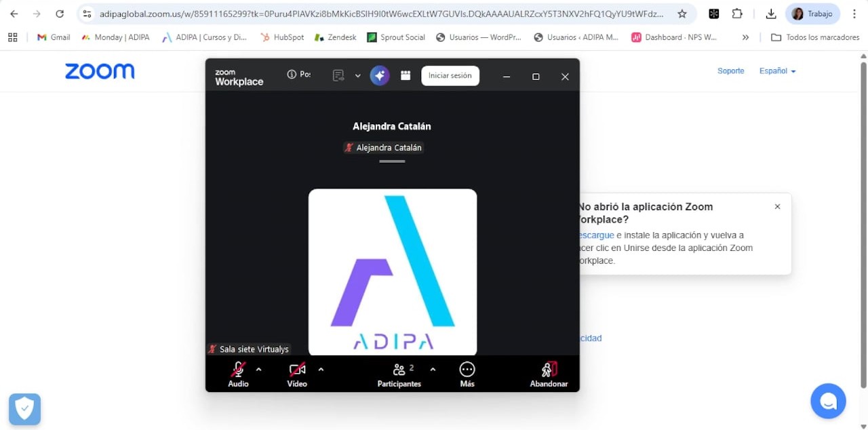Click the Zoom logo on the webpage
This screenshot has width=868, height=430.
click(x=100, y=71)
